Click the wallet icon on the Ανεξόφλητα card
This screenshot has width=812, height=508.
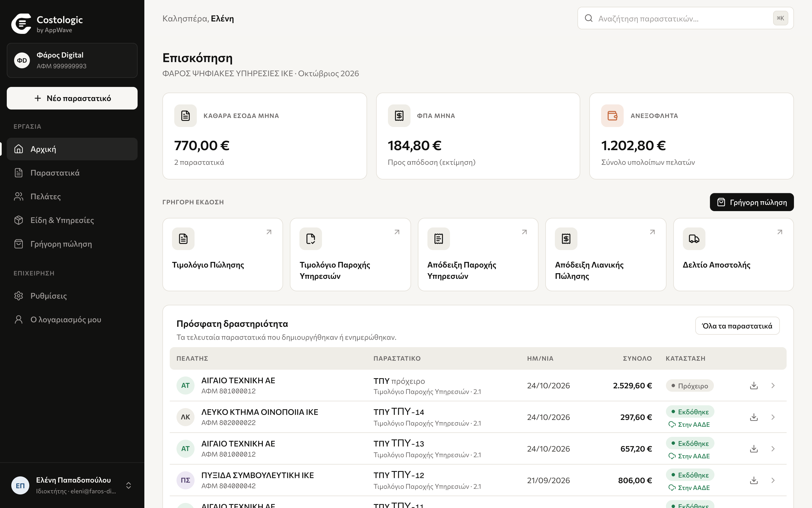[x=612, y=116]
